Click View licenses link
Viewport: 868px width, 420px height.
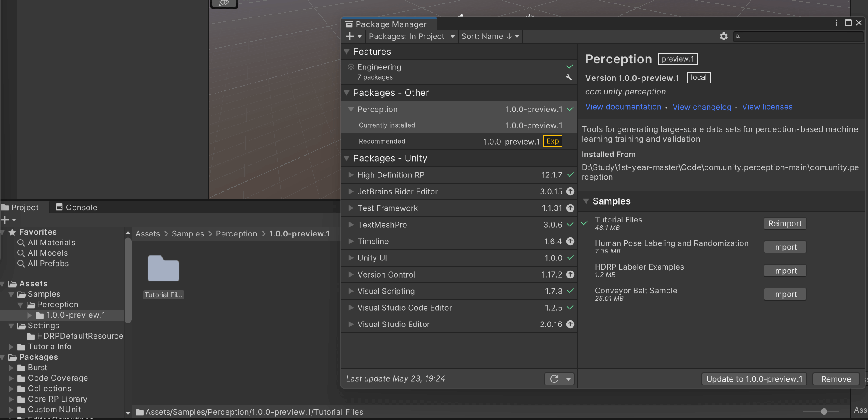[x=767, y=107]
